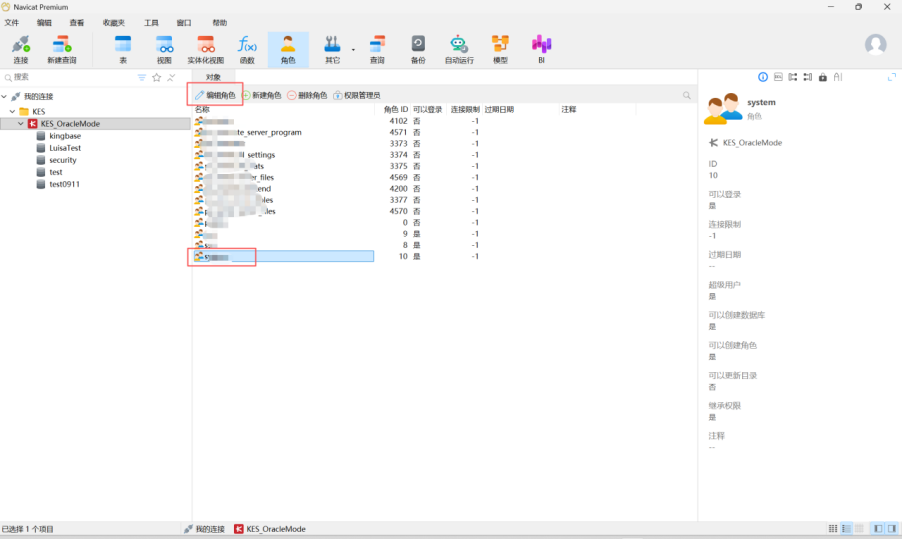Image resolution: width=903 pixels, height=539 pixels.
Task: Show the DDL pane in the info panel
Action: [777, 77]
